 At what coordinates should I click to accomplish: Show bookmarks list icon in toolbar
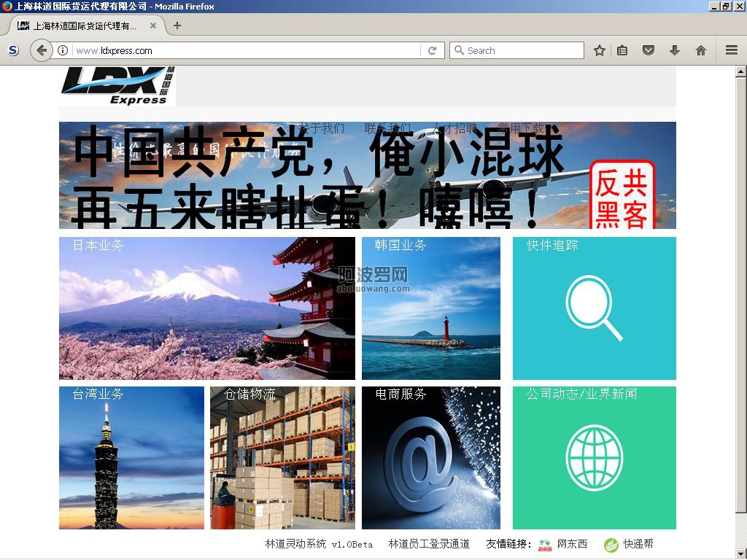coord(622,50)
